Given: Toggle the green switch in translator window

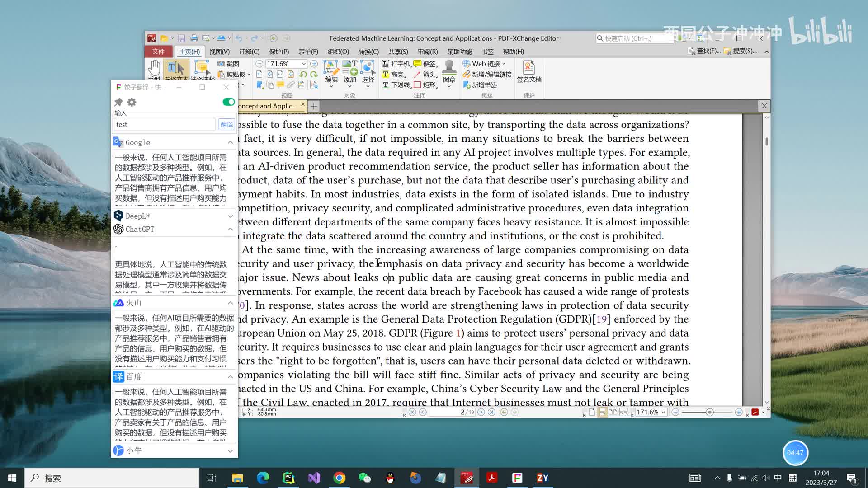Looking at the screenshot, I should pos(229,102).
